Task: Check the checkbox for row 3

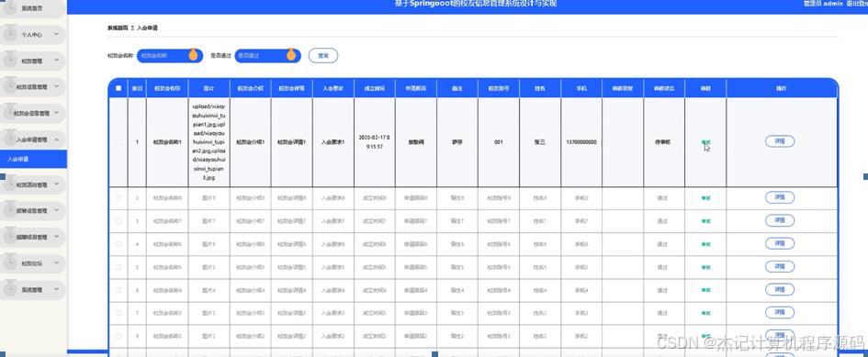Action: click(x=118, y=221)
